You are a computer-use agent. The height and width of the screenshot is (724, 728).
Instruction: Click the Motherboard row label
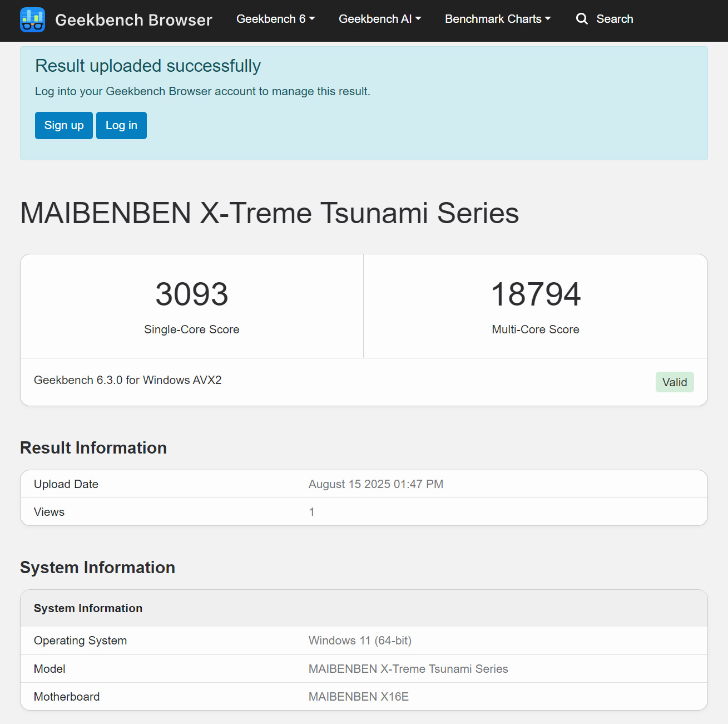point(67,697)
